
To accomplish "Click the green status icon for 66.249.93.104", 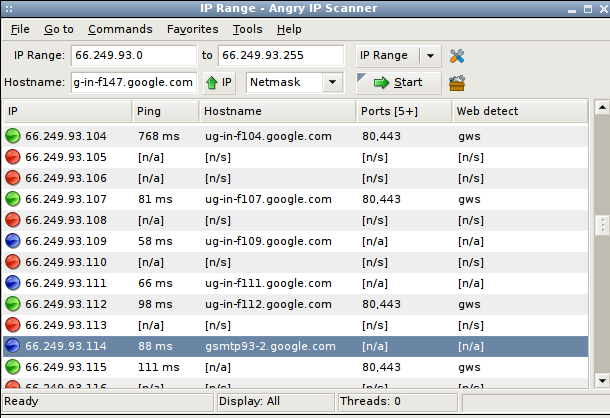I will click(x=13, y=136).
